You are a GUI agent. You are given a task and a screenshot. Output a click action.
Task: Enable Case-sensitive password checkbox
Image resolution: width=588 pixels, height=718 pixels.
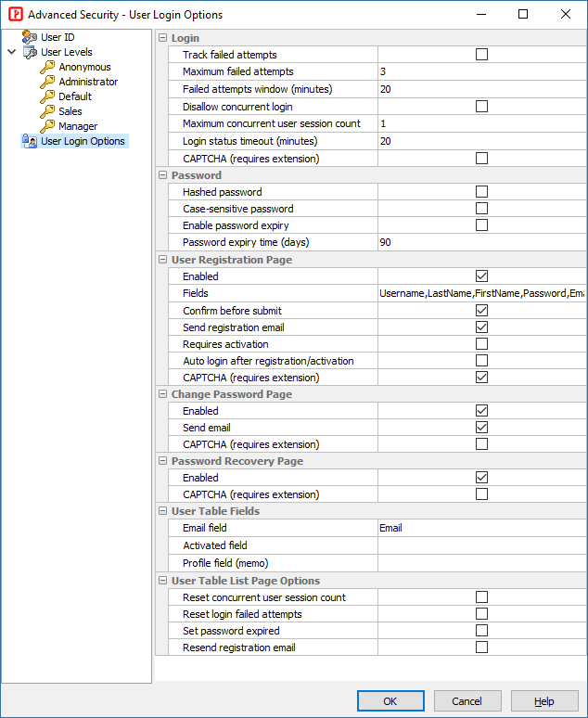point(481,209)
